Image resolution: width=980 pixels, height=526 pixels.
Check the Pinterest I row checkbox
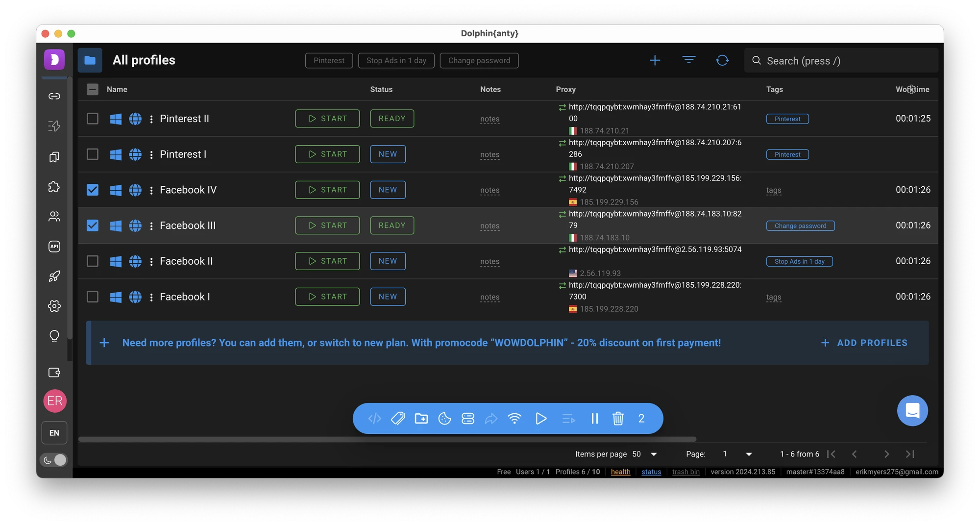coord(93,154)
